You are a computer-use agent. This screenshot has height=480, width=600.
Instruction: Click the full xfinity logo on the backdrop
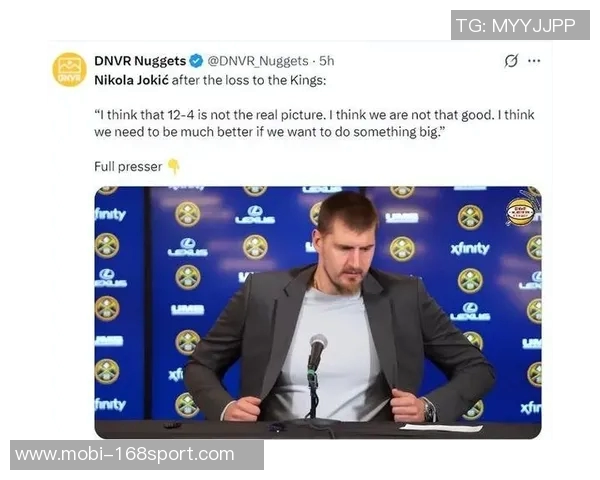pos(470,249)
